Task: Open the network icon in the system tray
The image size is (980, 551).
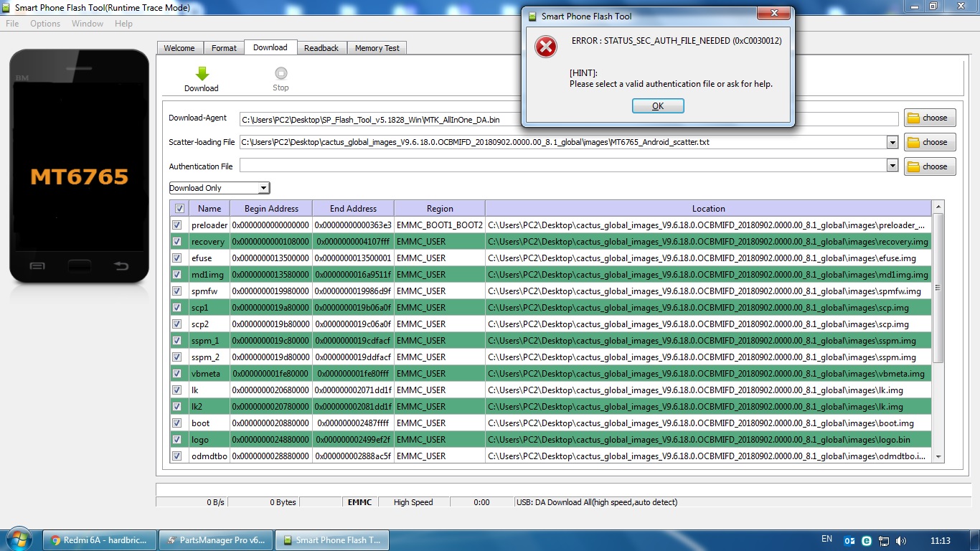Action: click(884, 541)
